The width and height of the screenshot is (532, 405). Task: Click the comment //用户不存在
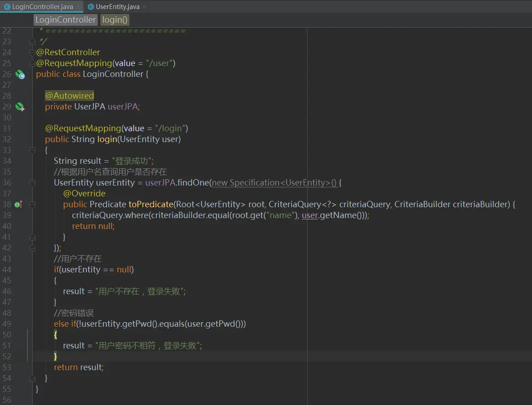click(78, 259)
